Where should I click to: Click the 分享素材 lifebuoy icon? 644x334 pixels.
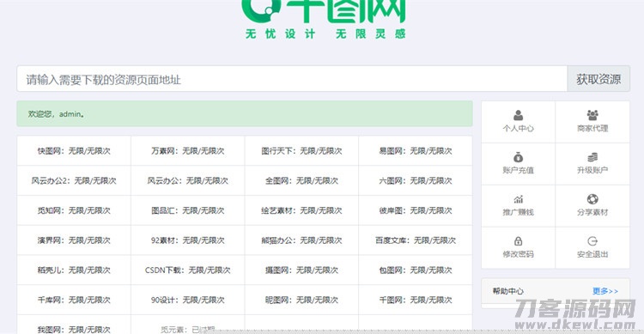point(592,199)
